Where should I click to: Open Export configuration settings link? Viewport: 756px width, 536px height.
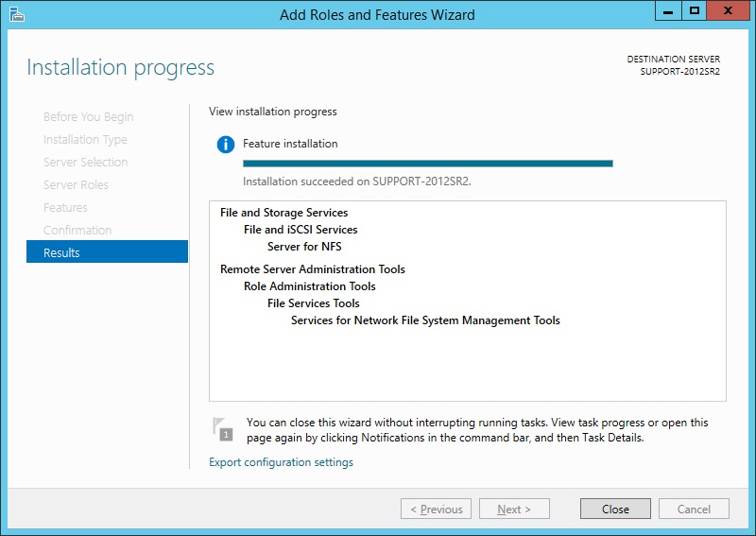pyautogui.click(x=281, y=462)
